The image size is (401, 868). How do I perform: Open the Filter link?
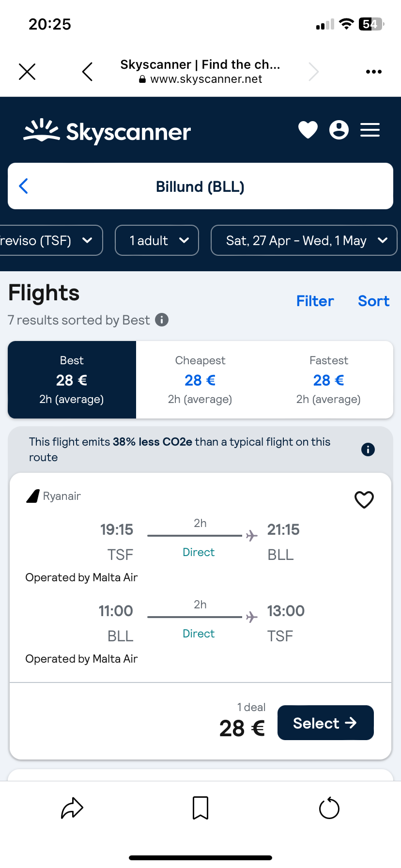(x=315, y=301)
